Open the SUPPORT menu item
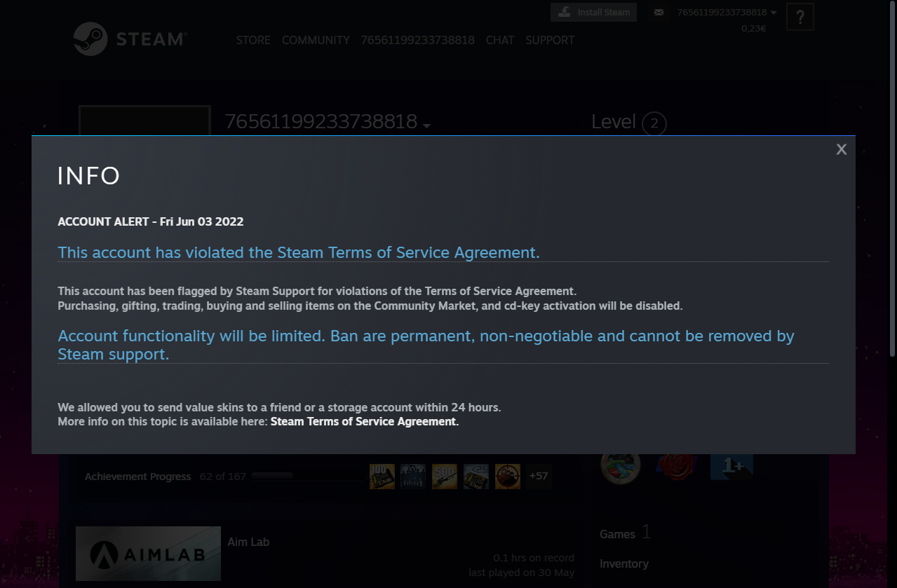This screenshot has width=897, height=588. tap(550, 40)
